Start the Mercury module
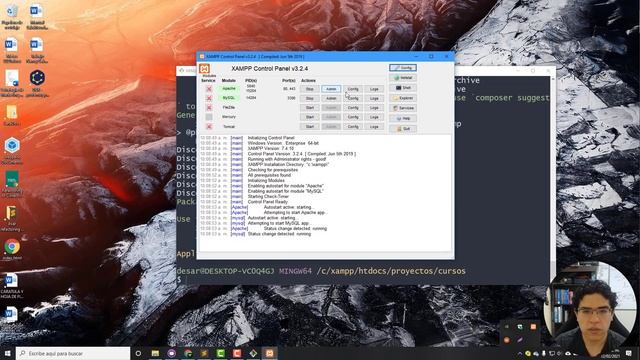This screenshot has height=360, width=640. point(310,117)
